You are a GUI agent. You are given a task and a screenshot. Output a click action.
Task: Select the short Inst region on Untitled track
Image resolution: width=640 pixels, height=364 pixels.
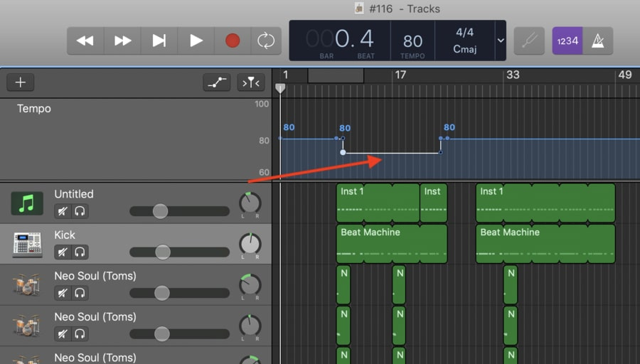[434, 203]
